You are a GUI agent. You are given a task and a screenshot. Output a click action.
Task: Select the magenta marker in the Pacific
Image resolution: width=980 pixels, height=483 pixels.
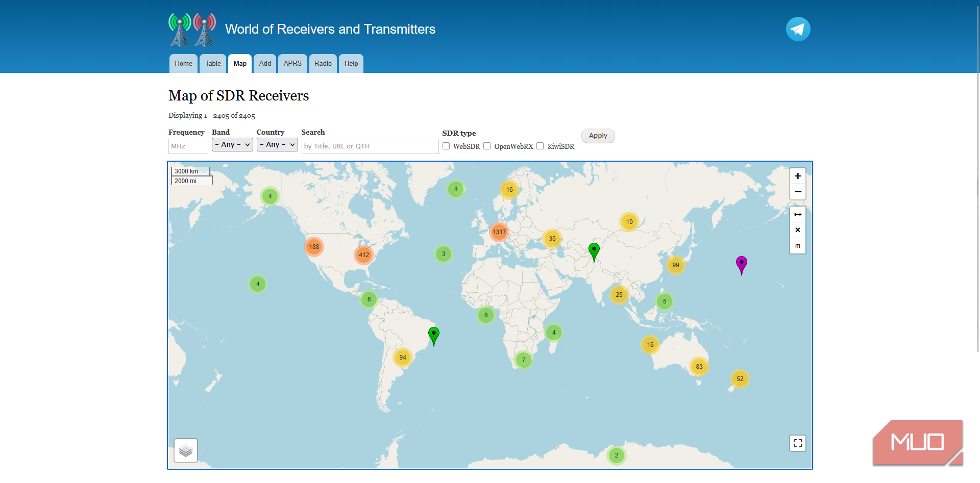click(742, 265)
